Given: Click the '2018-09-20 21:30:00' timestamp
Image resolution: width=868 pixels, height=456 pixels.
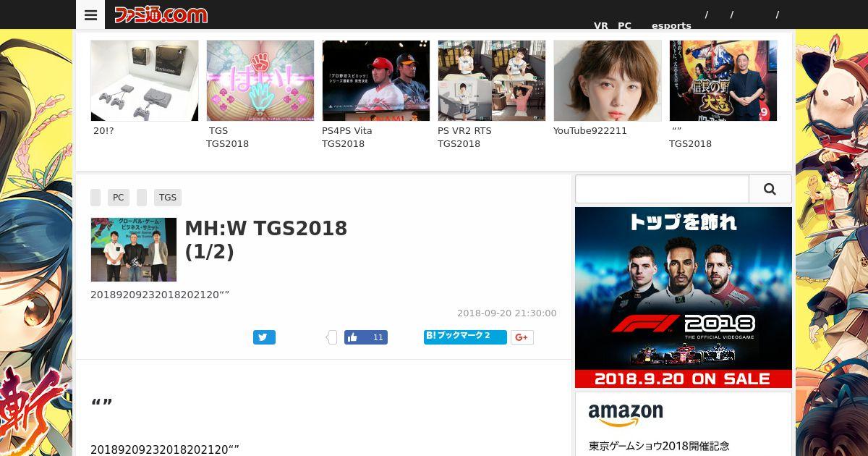Looking at the screenshot, I should (x=507, y=313).
